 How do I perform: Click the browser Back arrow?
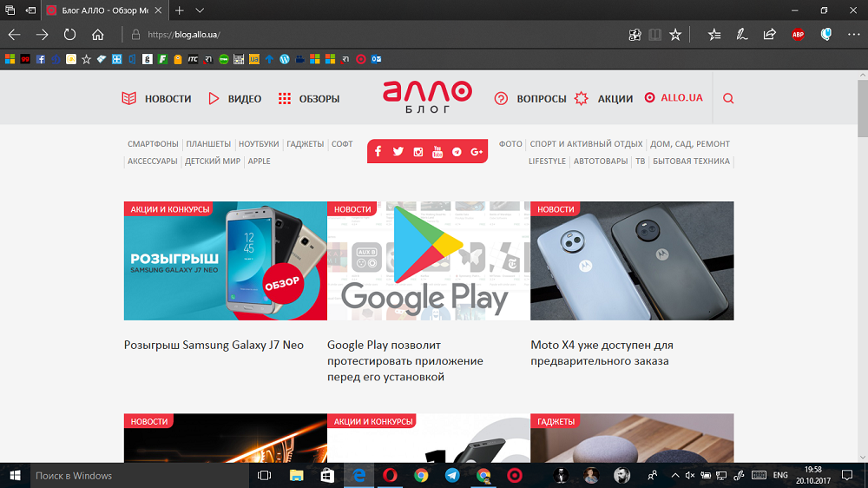point(15,35)
